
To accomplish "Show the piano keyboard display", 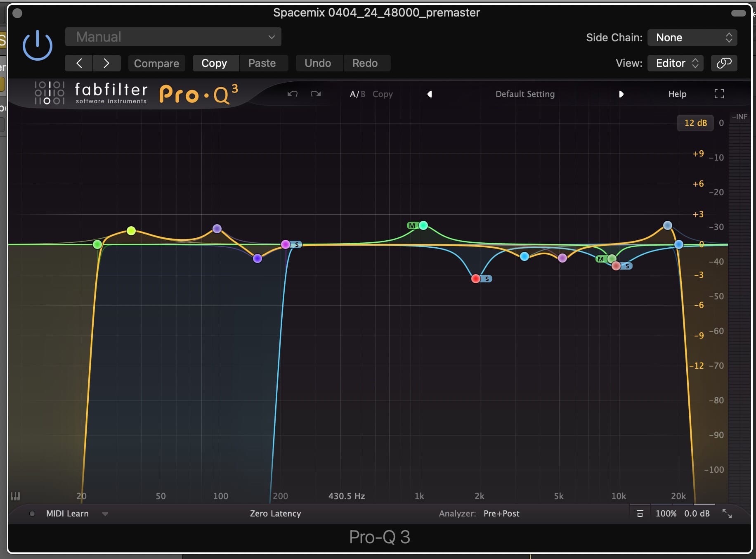I will coord(15,496).
